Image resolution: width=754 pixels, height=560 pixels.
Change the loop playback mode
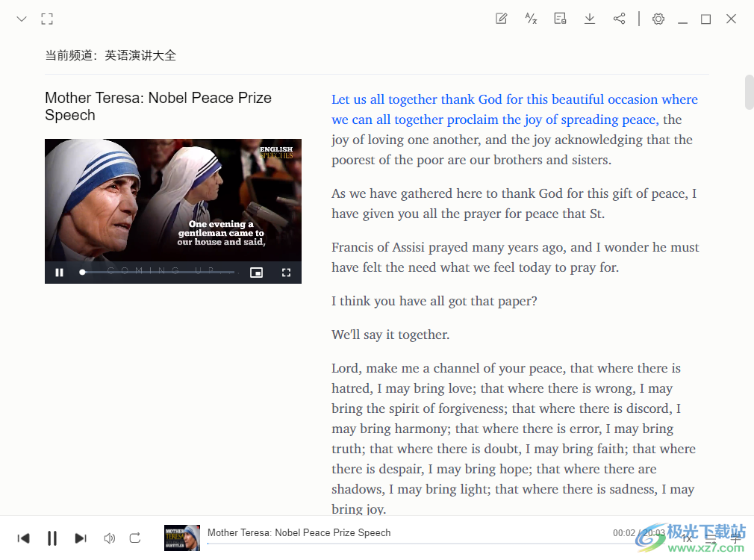tap(135, 538)
